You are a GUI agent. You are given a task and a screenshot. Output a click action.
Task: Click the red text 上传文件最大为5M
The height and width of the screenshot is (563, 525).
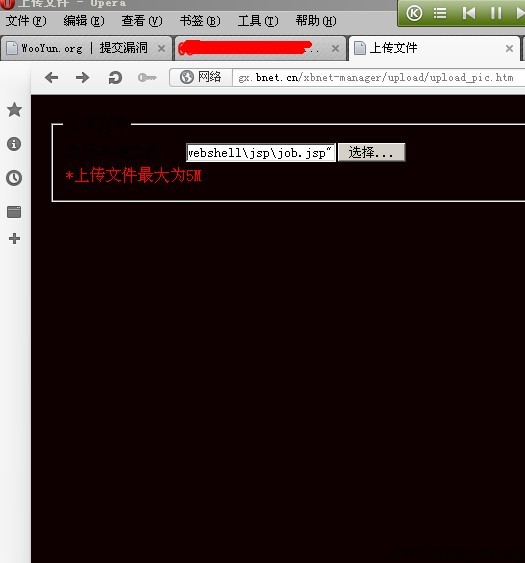134,176
